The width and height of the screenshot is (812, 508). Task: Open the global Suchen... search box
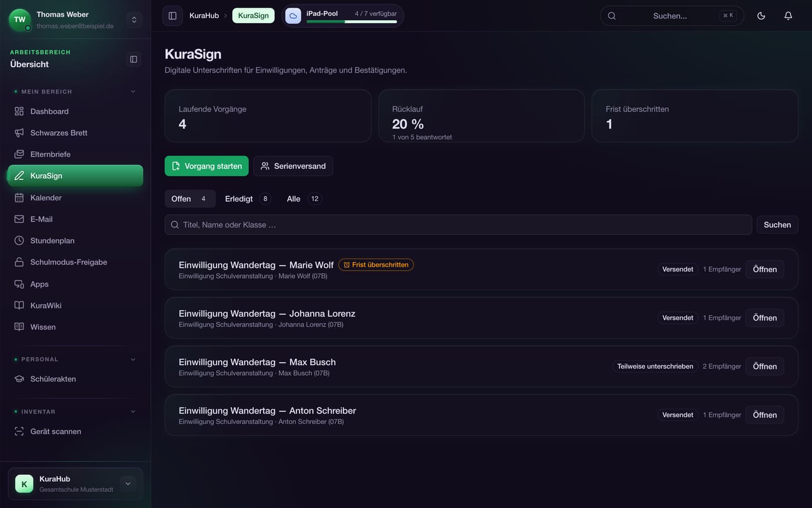point(672,16)
